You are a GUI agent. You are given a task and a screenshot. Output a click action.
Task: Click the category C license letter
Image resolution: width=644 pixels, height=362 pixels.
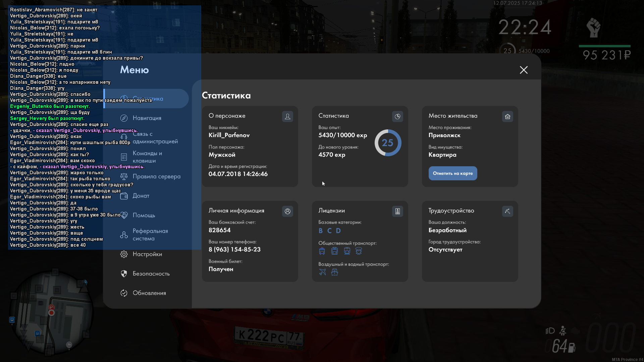(329, 231)
